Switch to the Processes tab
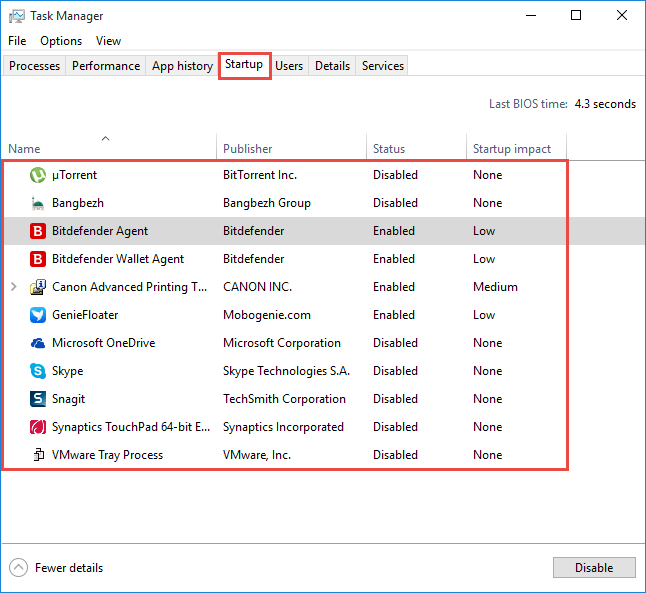The width and height of the screenshot is (646, 593). click(34, 66)
